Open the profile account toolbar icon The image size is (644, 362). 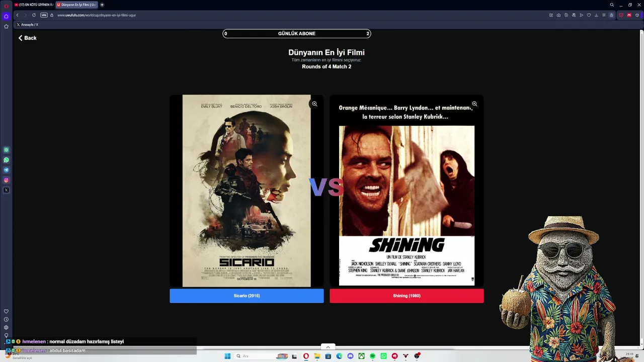coord(611,15)
